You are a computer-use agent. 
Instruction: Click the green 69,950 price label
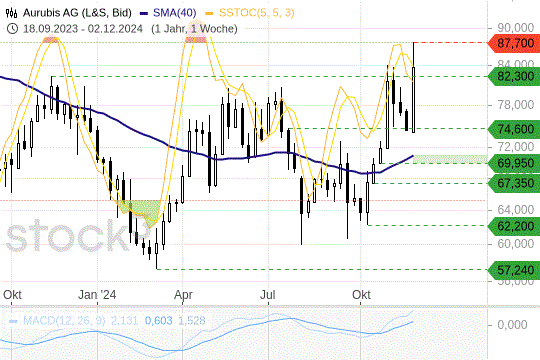click(x=513, y=163)
